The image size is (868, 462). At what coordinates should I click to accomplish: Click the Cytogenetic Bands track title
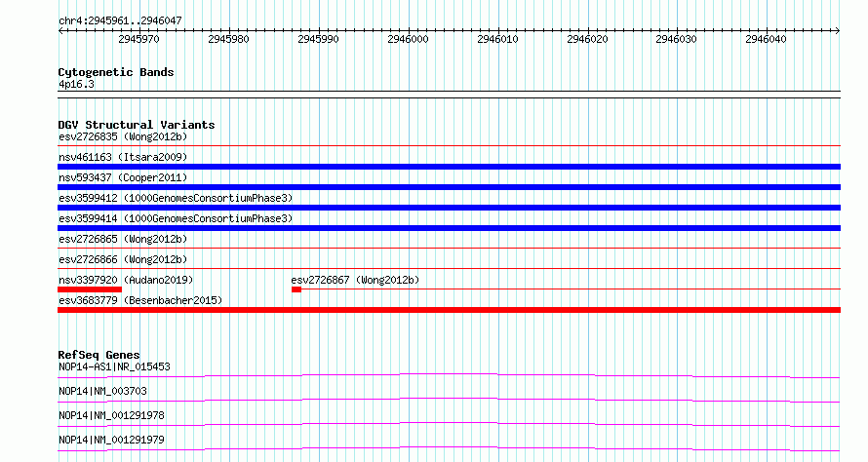pos(116,72)
